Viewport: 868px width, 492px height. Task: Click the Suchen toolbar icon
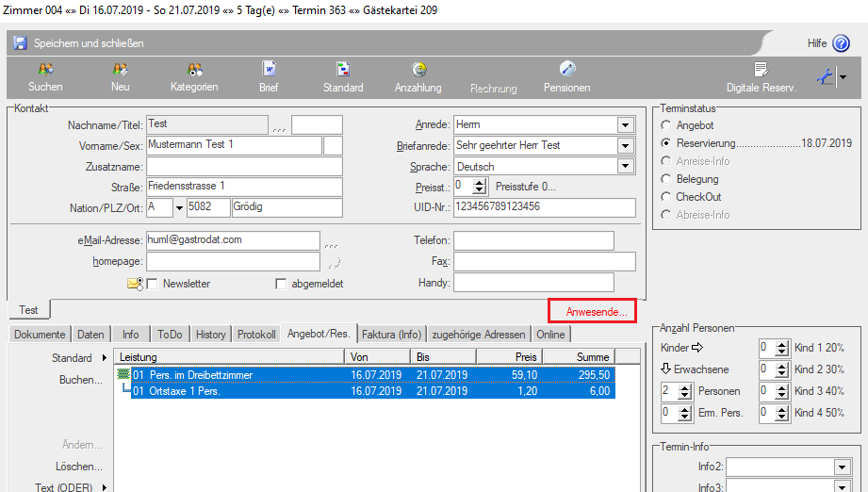[x=45, y=69]
